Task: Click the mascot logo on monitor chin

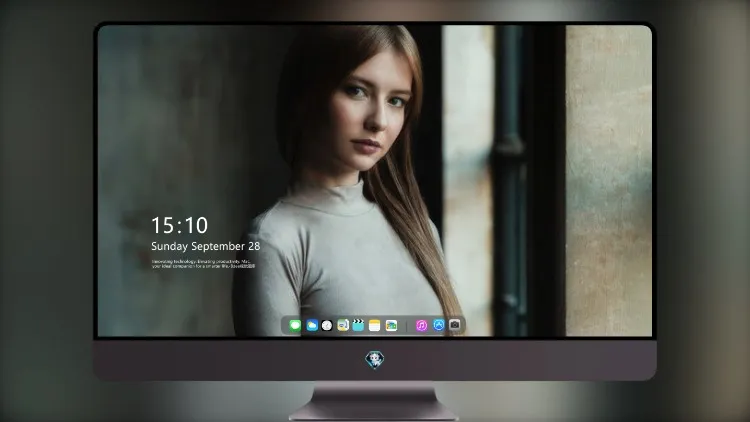Action: [375, 360]
